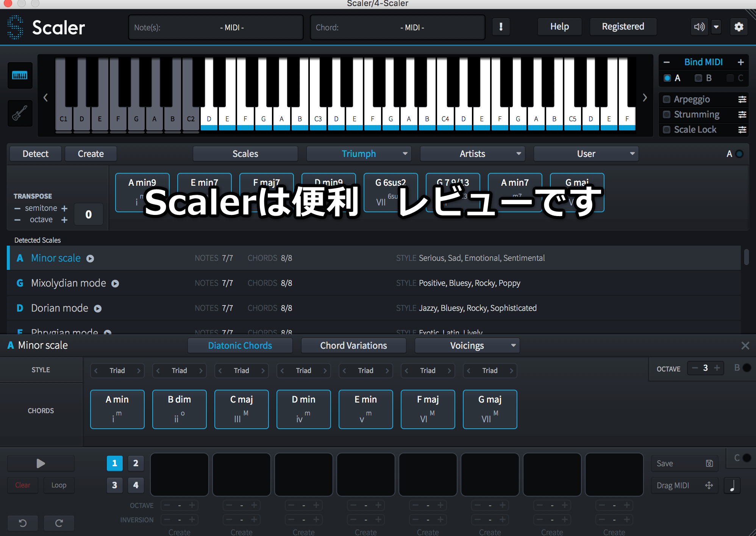
Task: Open settings with the gear icon
Action: 739,27
